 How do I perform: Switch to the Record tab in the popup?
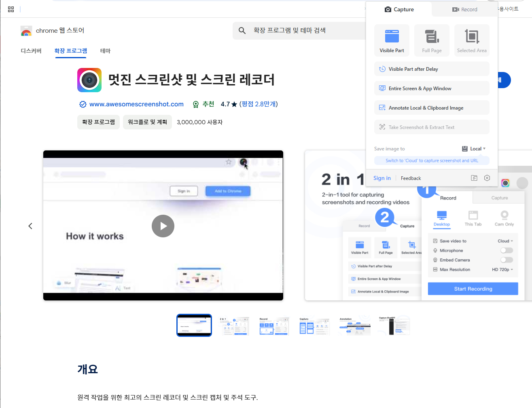pos(464,9)
